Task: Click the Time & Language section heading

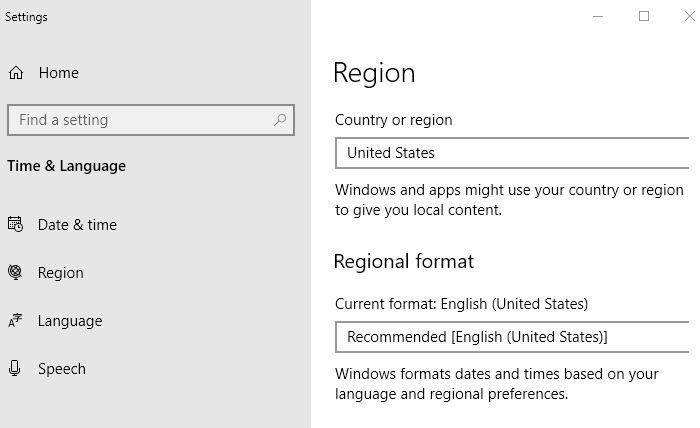Action: pyautogui.click(x=66, y=166)
